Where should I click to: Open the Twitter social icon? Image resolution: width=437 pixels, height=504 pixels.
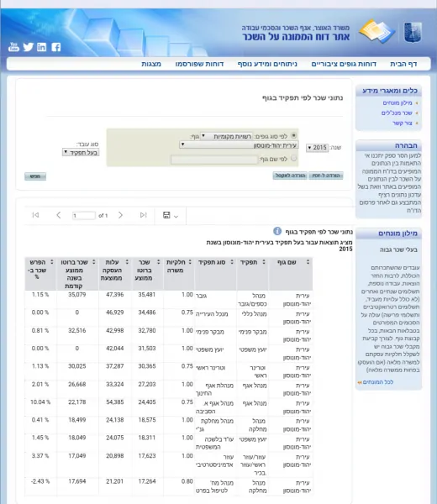(29, 47)
